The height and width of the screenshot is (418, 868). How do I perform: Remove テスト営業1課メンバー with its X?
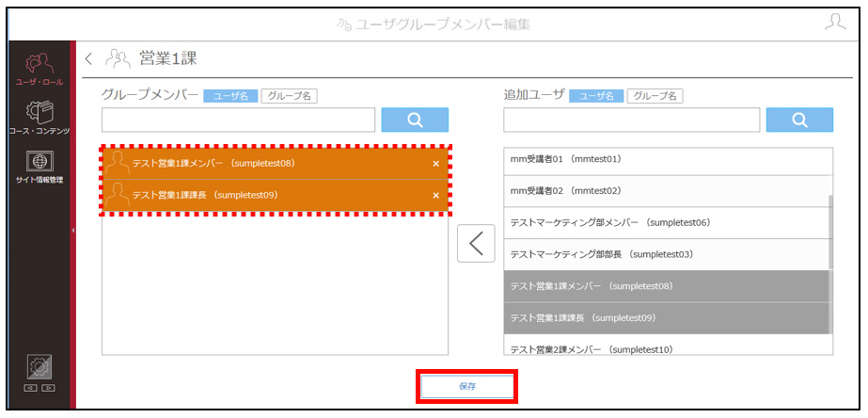point(435,164)
